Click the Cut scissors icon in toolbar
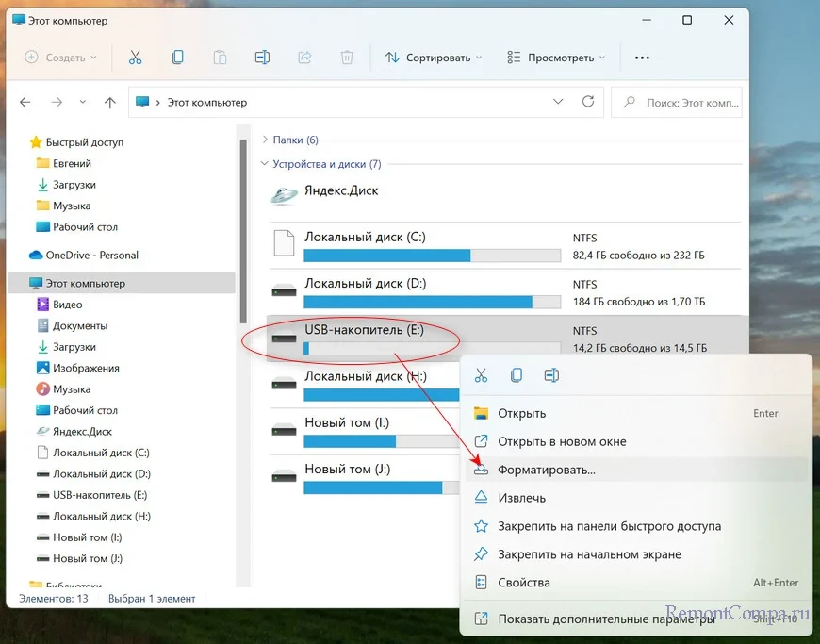This screenshot has height=644, width=820. pos(135,58)
